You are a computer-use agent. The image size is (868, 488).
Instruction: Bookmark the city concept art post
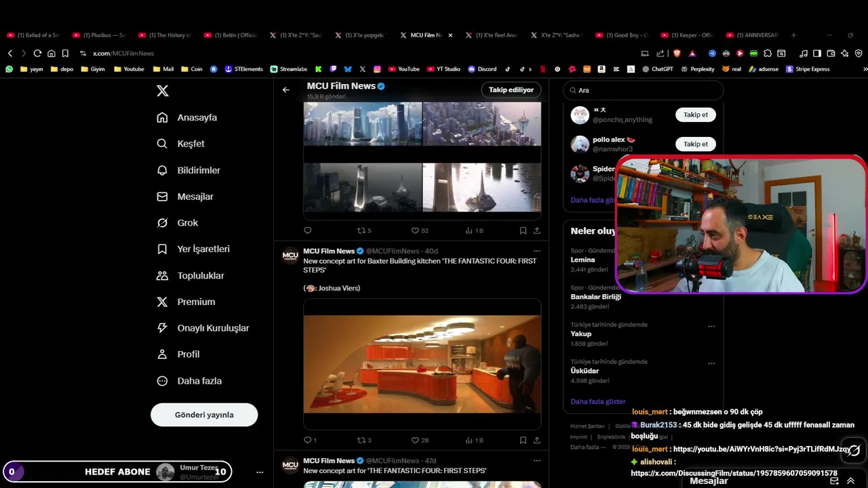[x=523, y=230]
